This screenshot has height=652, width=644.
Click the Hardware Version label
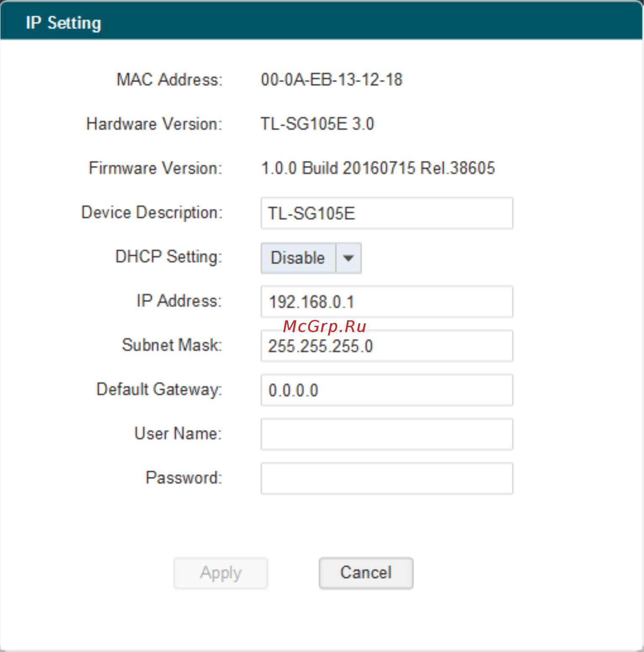(x=154, y=124)
